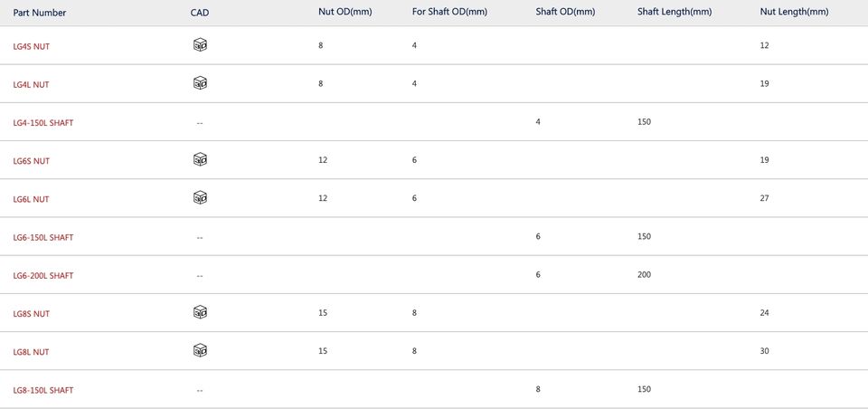This screenshot has width=868, height=409.
Task: Open 3D CAD icon for LG4S NUT
Action: [200, 45]
